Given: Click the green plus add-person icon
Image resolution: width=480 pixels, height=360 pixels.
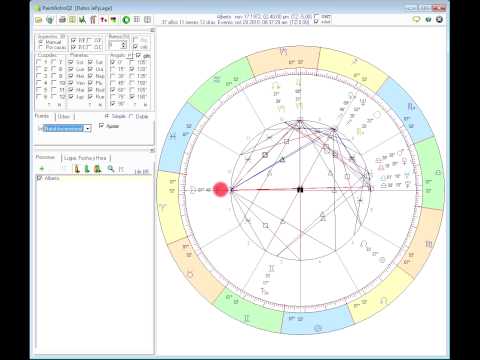Looking at the screenshot, I should point(42,169).
